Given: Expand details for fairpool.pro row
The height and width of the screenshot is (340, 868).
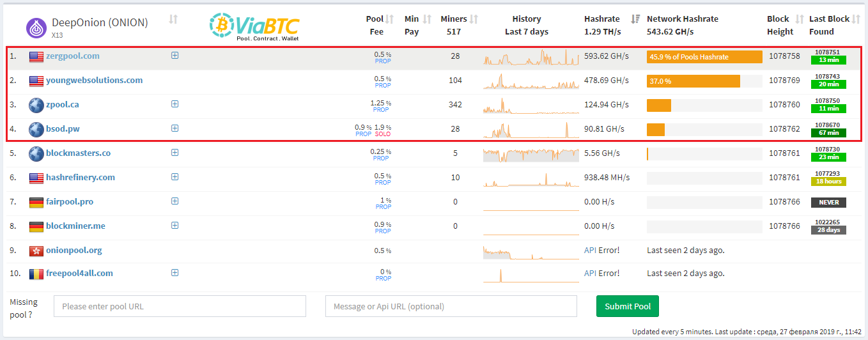Looking at the screenshot, I should point(174,201).
